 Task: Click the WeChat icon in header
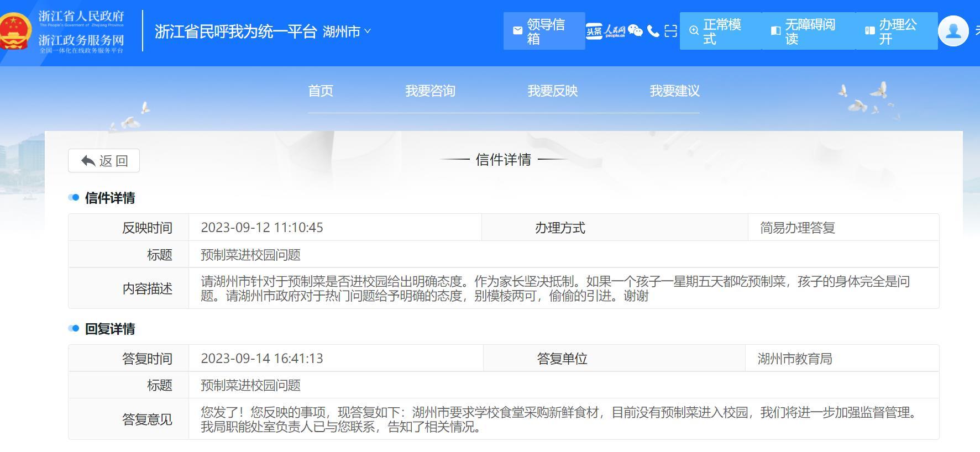click(635, 31)
